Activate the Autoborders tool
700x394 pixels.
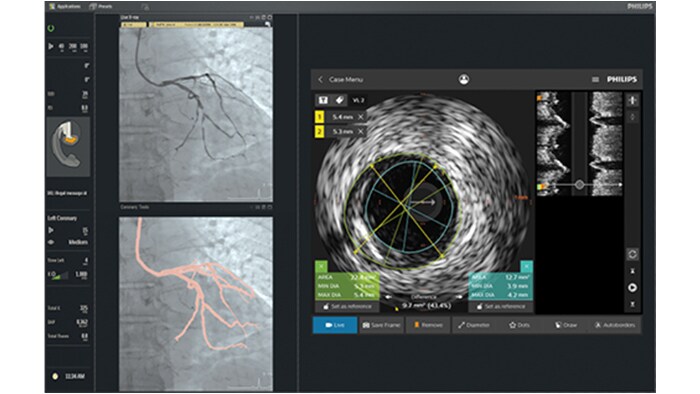point(615,325)
